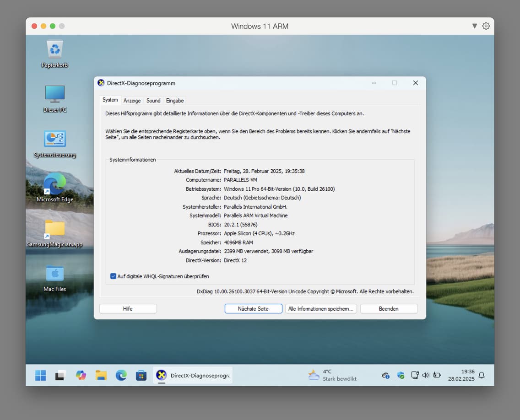The width and height of the screenshot is (520, 420).
Task: Open the network status tray icon
Action: tap(415, 375)
